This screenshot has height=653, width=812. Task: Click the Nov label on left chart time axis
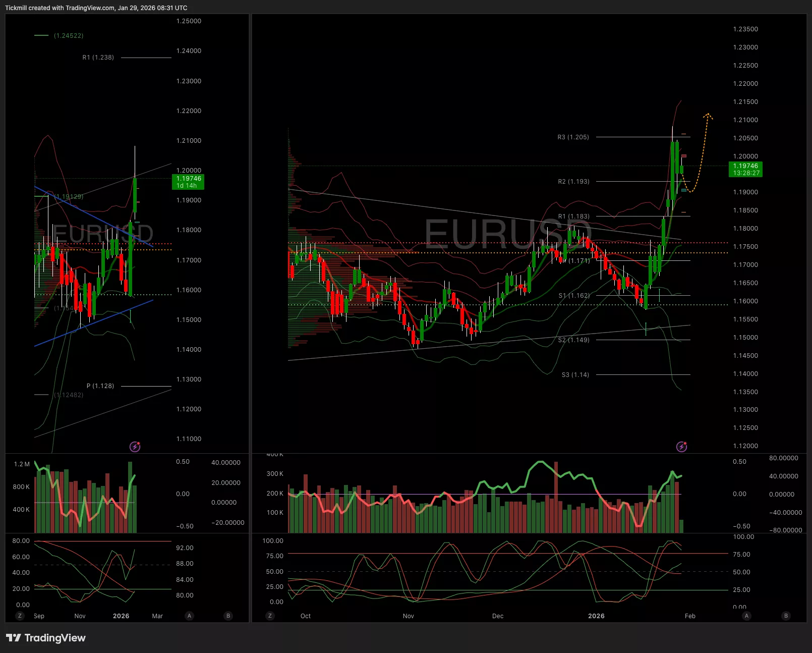[80, 616]
